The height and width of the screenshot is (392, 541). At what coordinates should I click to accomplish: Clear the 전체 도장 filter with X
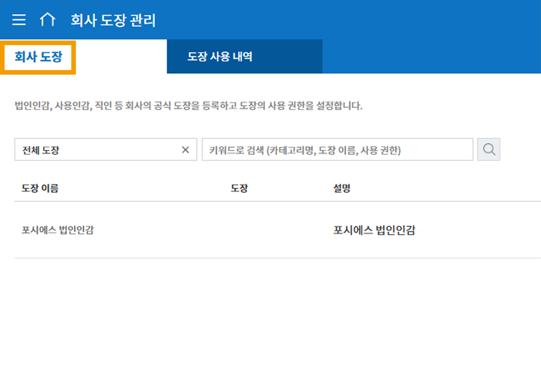coord(185,150)
